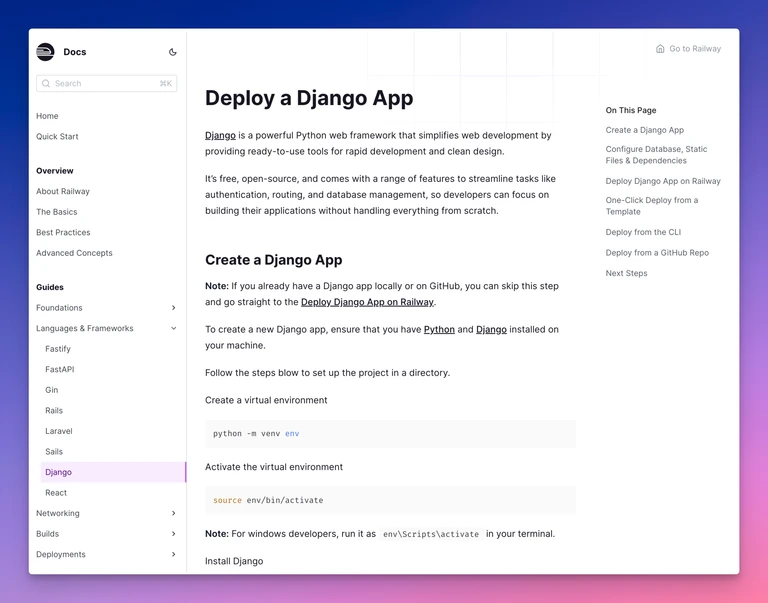Select FastAPI guide
Image resolution: width=768 pixels, height=603 pixels.
coord(60,369)
